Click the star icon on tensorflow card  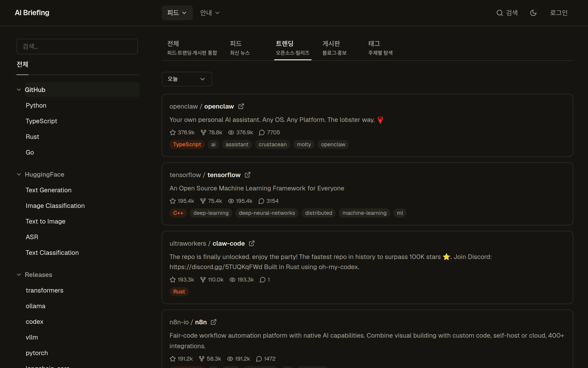[172, 201]
